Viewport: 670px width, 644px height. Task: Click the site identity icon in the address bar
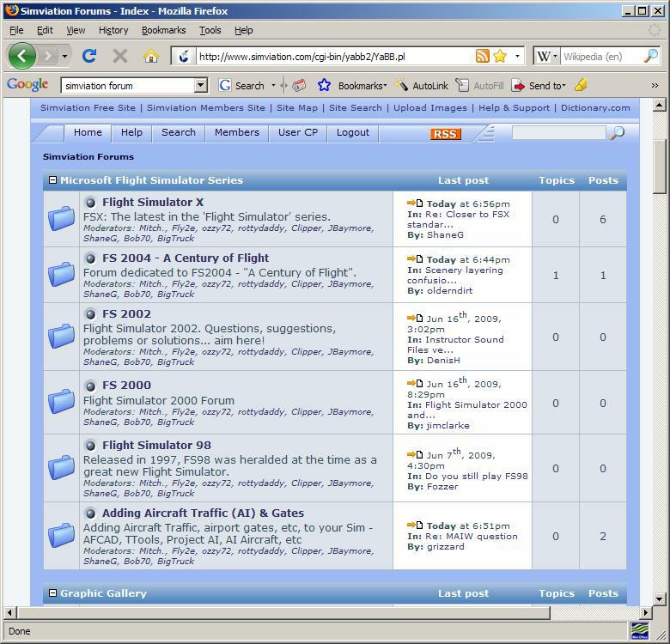click(184, 57)
